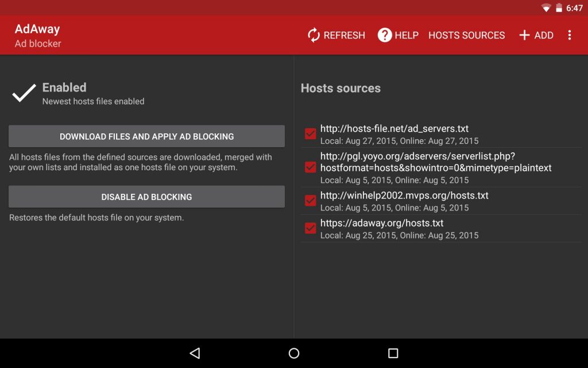This screenshot has height=368, width=588.
Task: Open recent apps via square button
Action: [393, 353]
